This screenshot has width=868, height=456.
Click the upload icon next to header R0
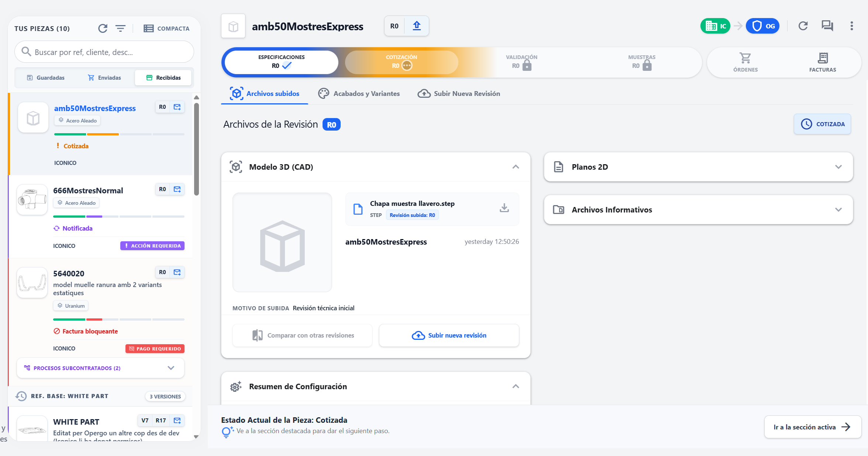pyautogui.click(x=417, y=26)
